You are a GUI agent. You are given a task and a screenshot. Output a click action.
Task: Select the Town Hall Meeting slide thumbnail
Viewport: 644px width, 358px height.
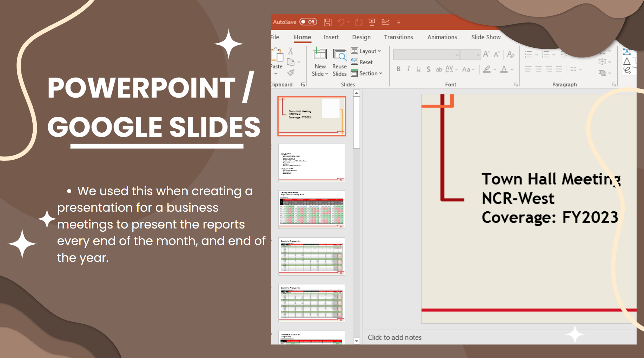[x=312, y=116]
